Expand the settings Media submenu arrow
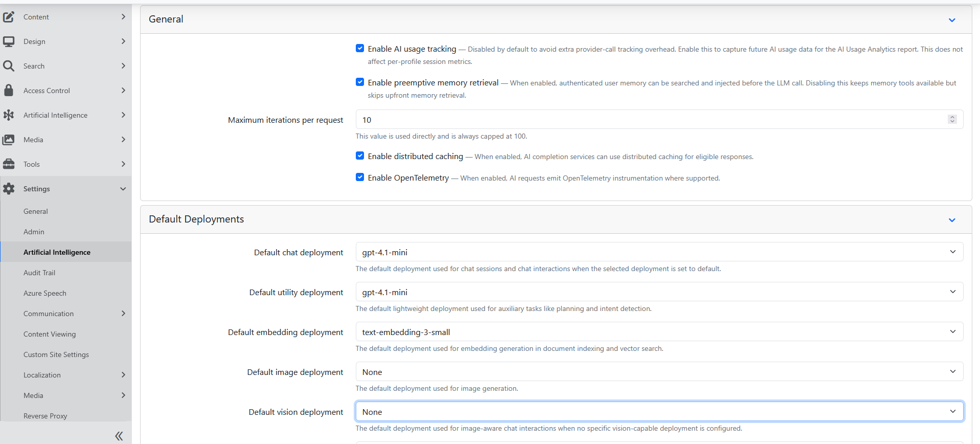The image size is (980, 444). point(123,395)
